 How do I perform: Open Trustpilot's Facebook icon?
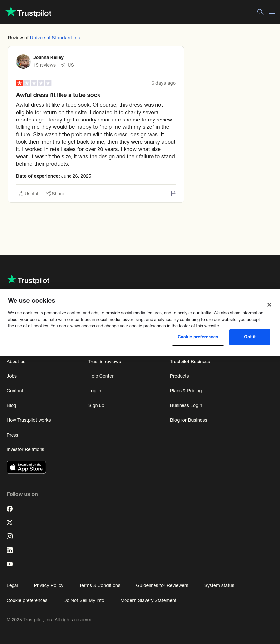coord(10,509)
